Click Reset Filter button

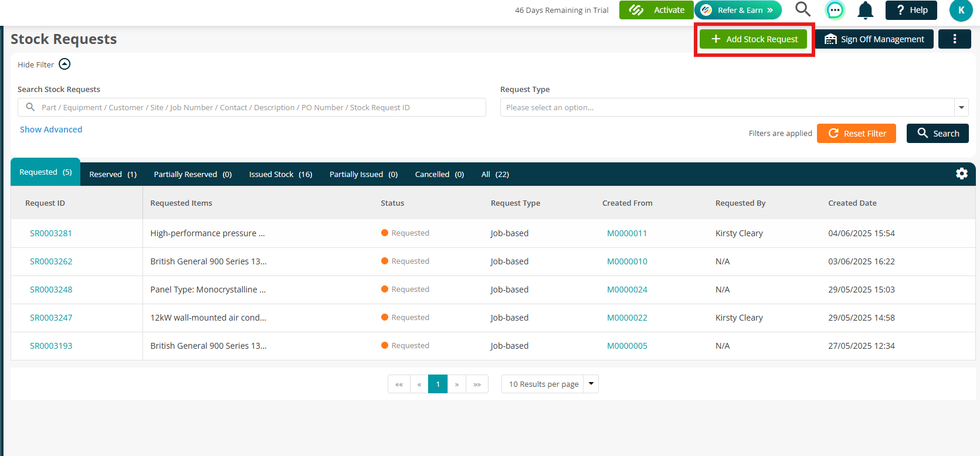[x=856, y=133]
